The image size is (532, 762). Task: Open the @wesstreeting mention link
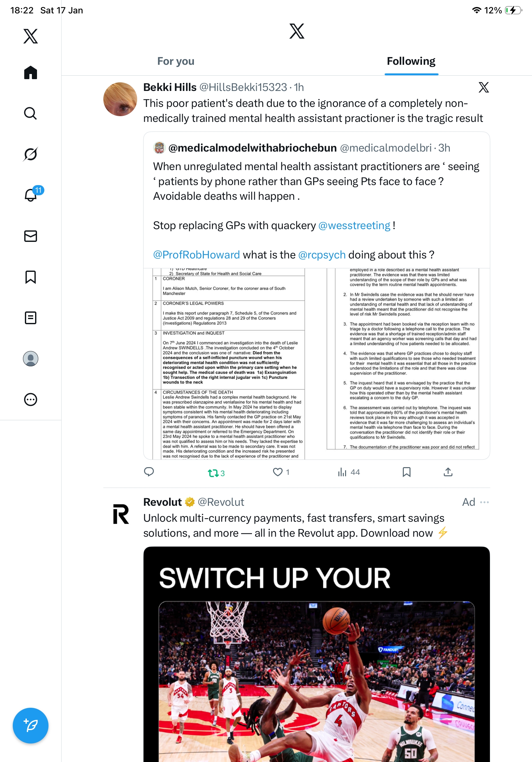[354, 225]
